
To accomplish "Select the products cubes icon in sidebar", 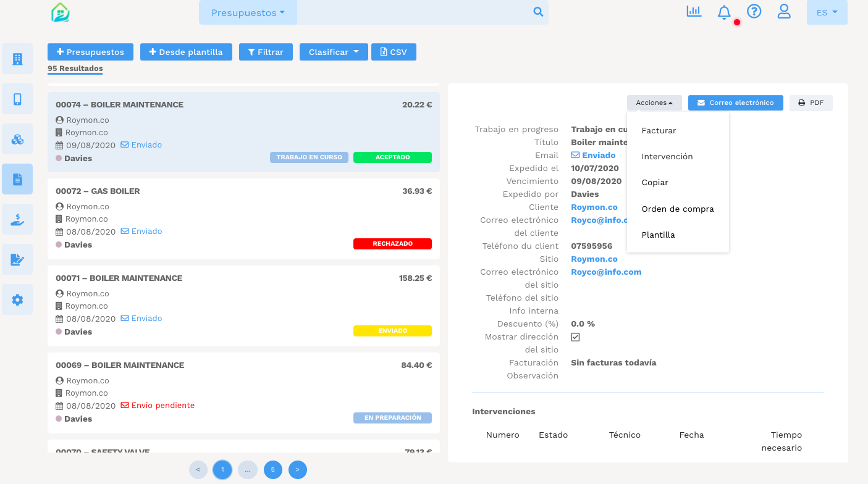I will click(17, 139).
